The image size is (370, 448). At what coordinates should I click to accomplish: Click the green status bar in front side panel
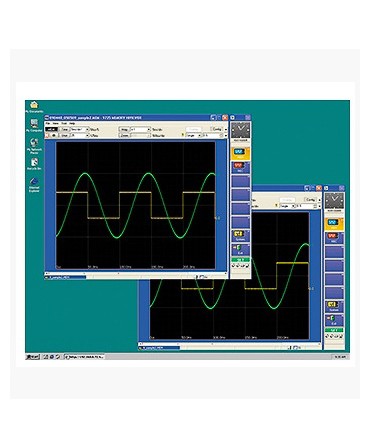(240, 260)
